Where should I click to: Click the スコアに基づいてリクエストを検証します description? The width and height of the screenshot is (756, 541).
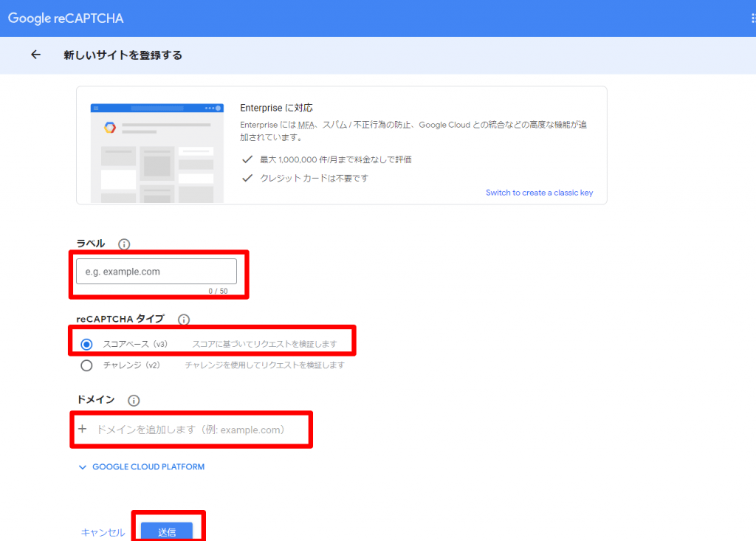click(x=265, y=344)
